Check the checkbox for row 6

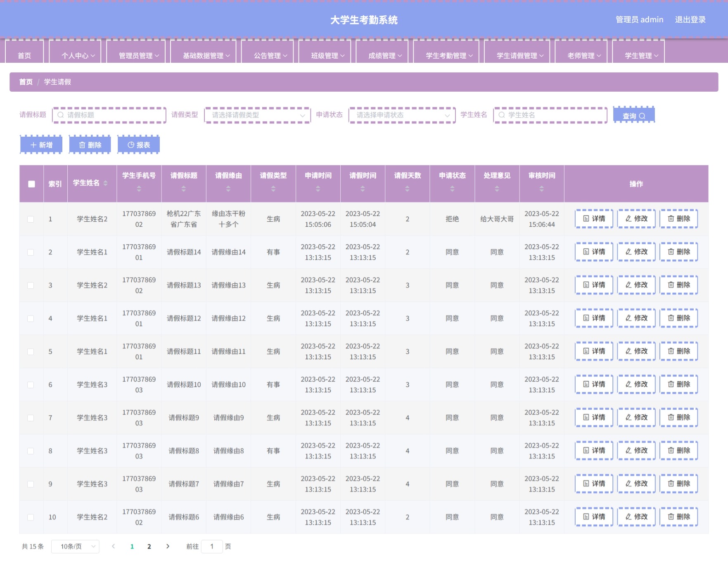(x=31, y=384)
